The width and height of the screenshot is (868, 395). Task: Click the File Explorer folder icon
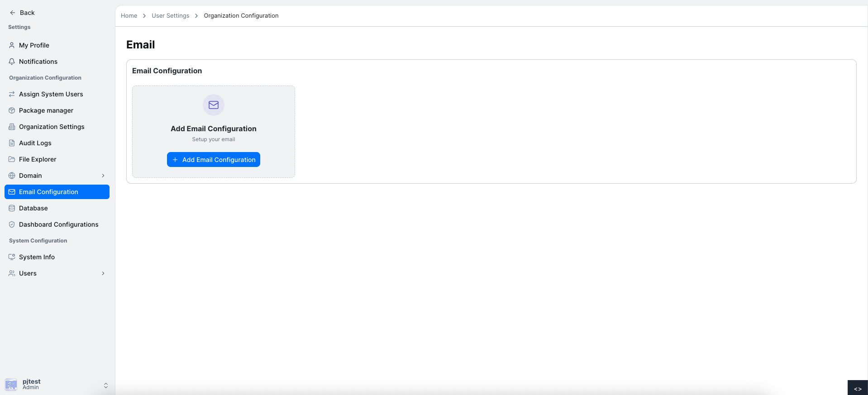12,159
